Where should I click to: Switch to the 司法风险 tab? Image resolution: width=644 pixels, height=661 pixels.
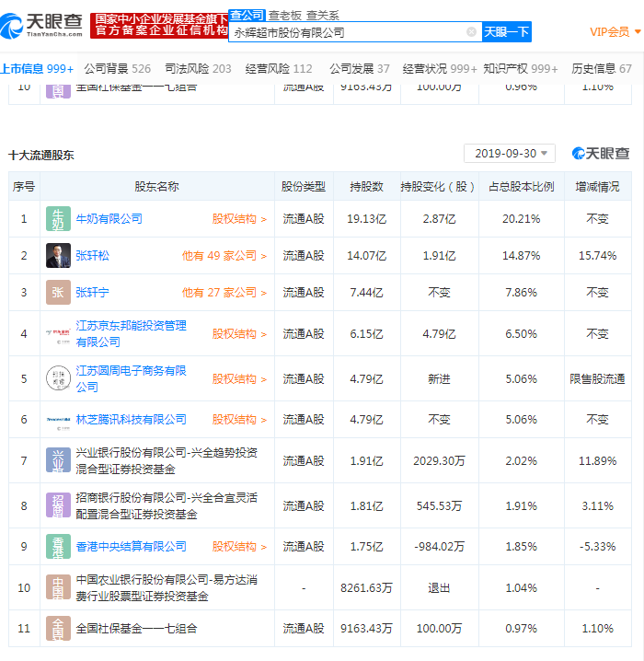coord(198,68)
